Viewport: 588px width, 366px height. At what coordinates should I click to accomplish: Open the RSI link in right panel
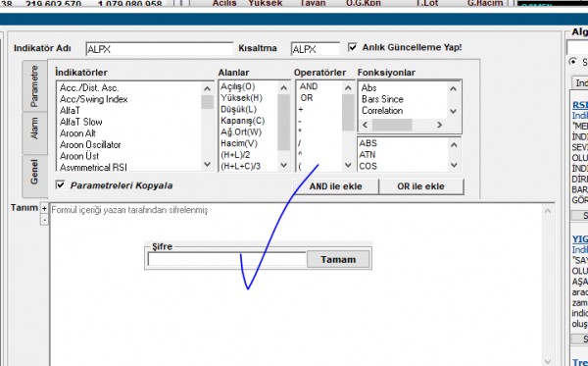[580, 105]
